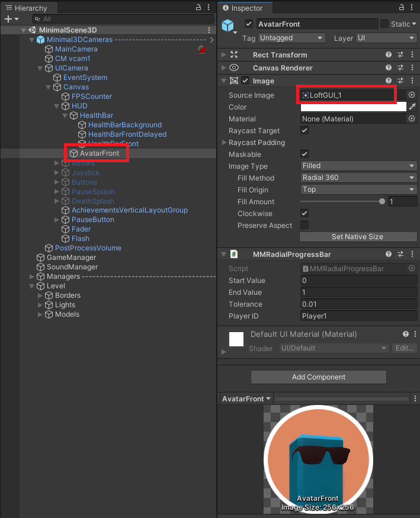Click the Add Component button
The image size is (420, 518).
pos(319,377)
